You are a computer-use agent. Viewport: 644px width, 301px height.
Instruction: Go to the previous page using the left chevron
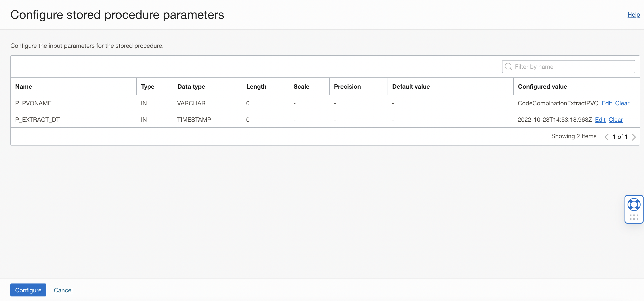[x=607, y=137]
